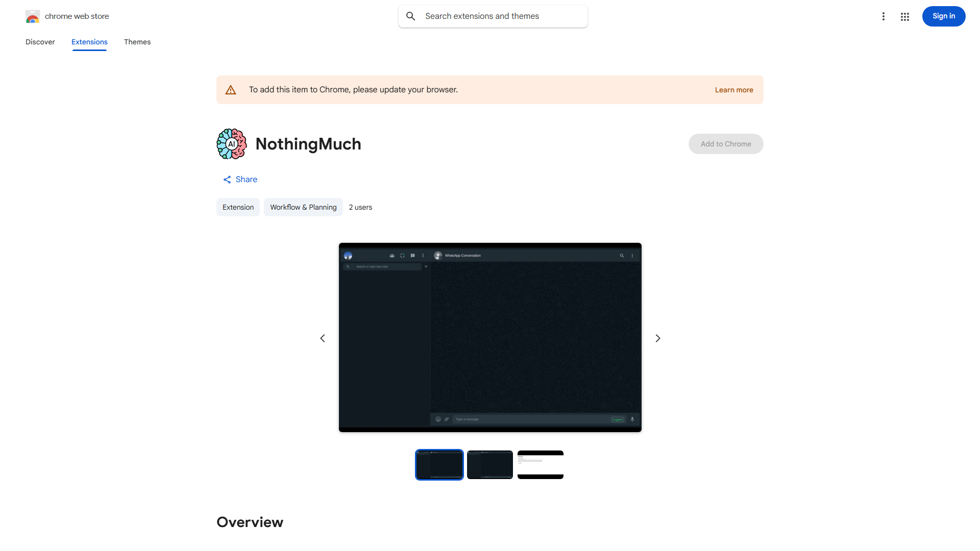Click the Share icon
This screenshot has height=551, width=980.
tap(227, 180)
